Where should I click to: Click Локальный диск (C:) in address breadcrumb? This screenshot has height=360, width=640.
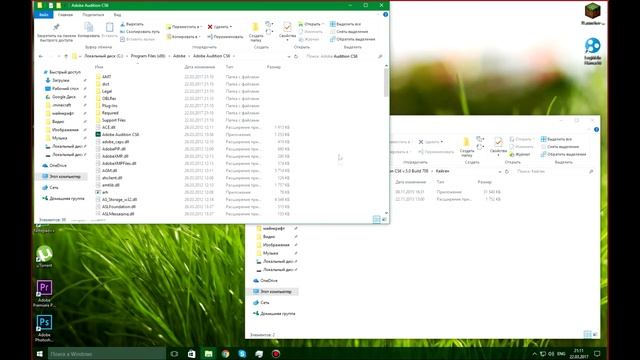click(103, 56)
